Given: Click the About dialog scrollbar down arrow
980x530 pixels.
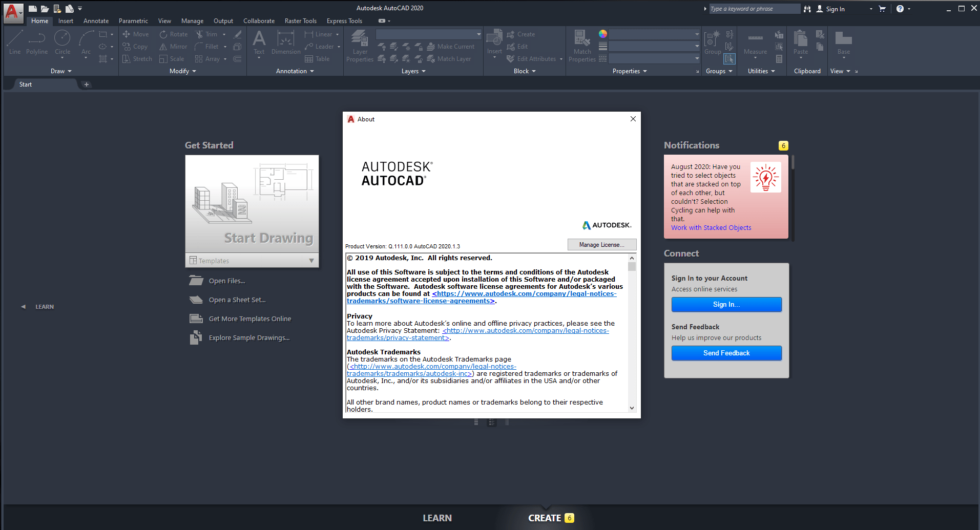Looking at the screenshot, I should point(632,408).
